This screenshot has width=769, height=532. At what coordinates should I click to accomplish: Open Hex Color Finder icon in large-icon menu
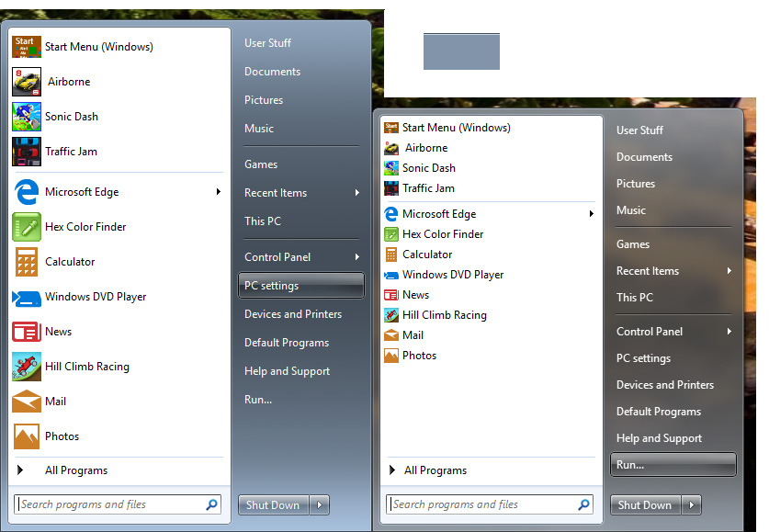point(27,227)
